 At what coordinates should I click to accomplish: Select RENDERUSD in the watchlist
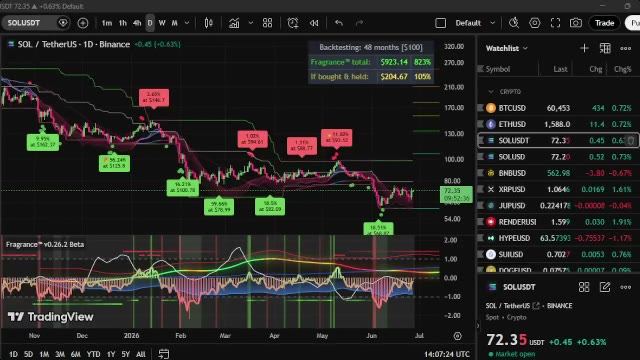[x=558, y=222]
